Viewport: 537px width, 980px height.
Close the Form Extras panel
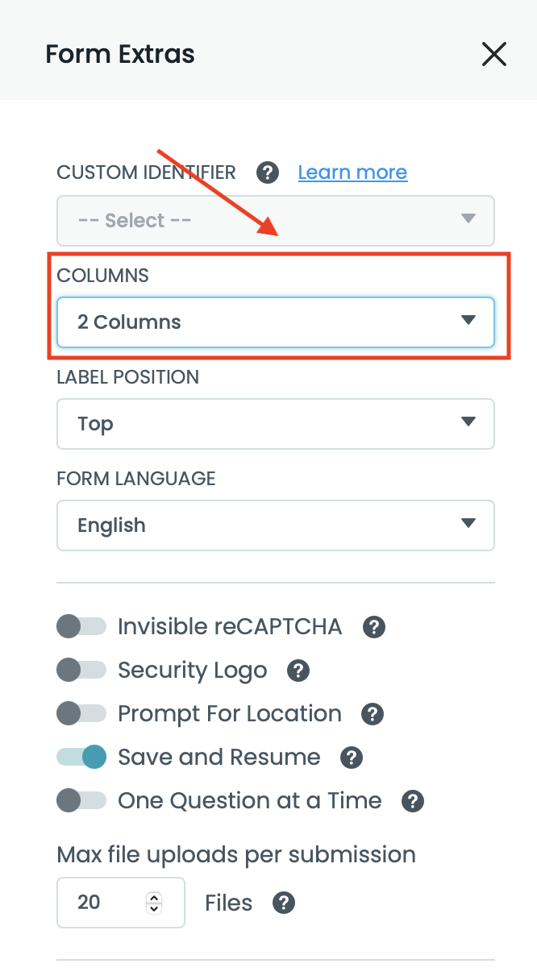point(493,54)
